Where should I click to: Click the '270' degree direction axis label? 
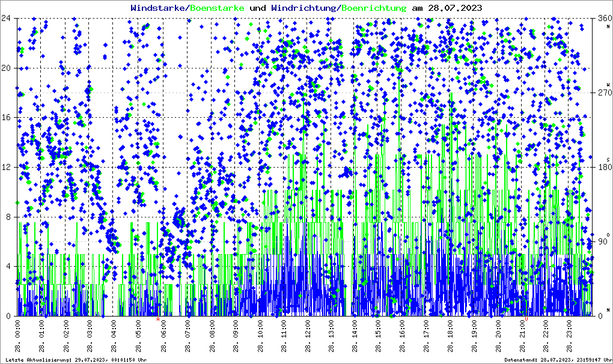pos(605,93)
